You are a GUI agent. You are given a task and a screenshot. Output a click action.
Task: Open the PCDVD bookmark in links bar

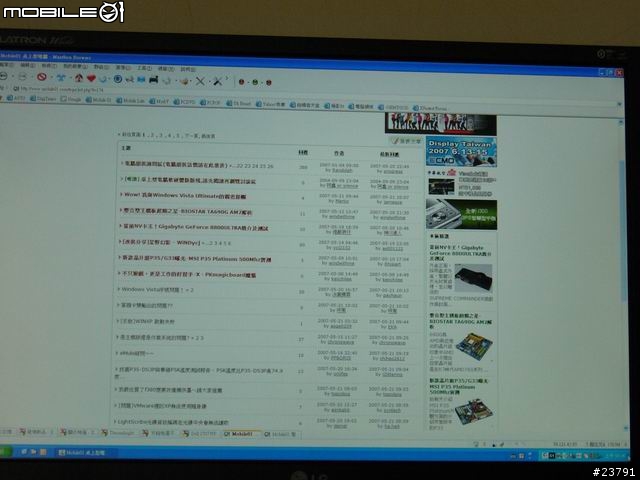(x=184, y=102)
